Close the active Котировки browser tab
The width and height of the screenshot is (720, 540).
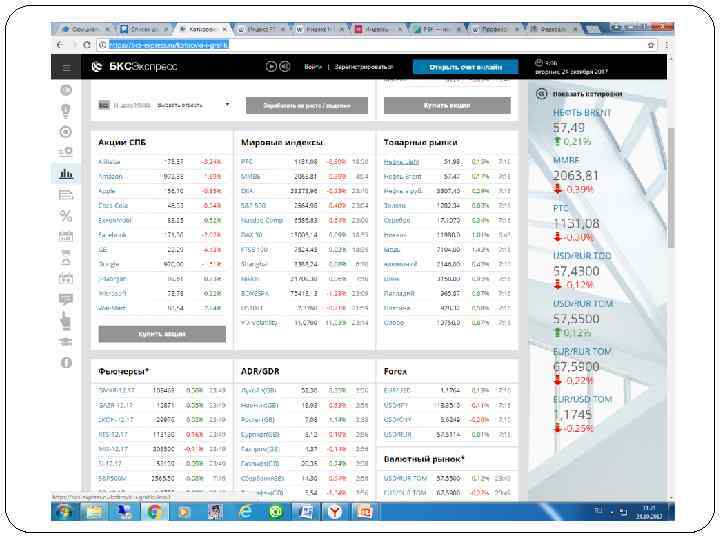click(x=225, y=29)
